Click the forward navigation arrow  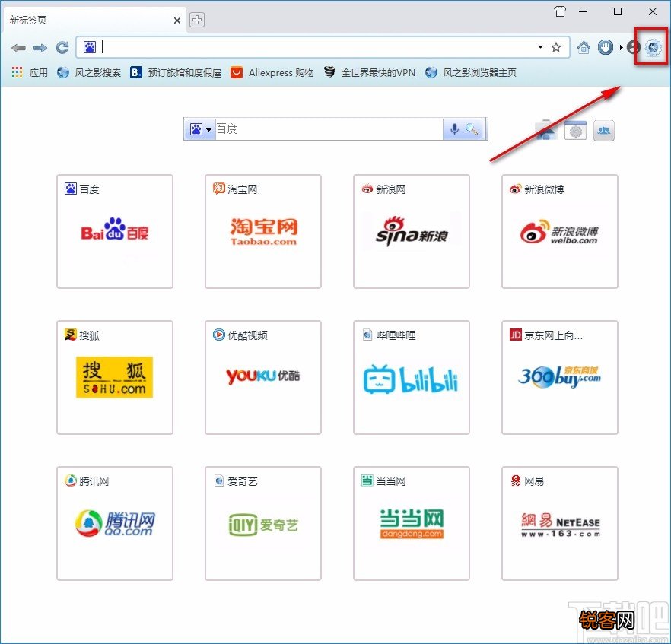pyautogui.click(x=40, y=48)
